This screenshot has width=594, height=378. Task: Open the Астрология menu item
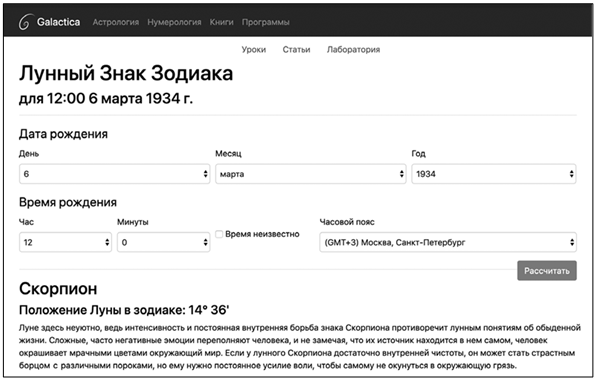tap(116, 22)
